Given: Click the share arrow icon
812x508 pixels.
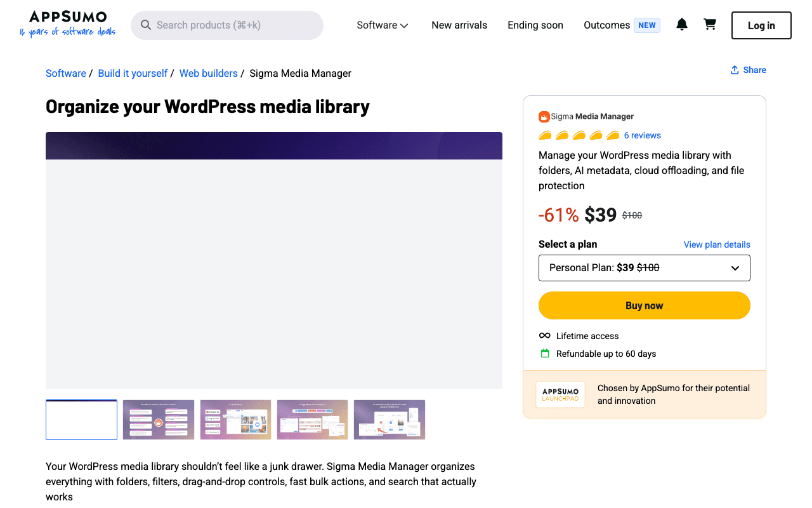Looking at the screenshot, I should pyautogui.click(x=735, y=70).
